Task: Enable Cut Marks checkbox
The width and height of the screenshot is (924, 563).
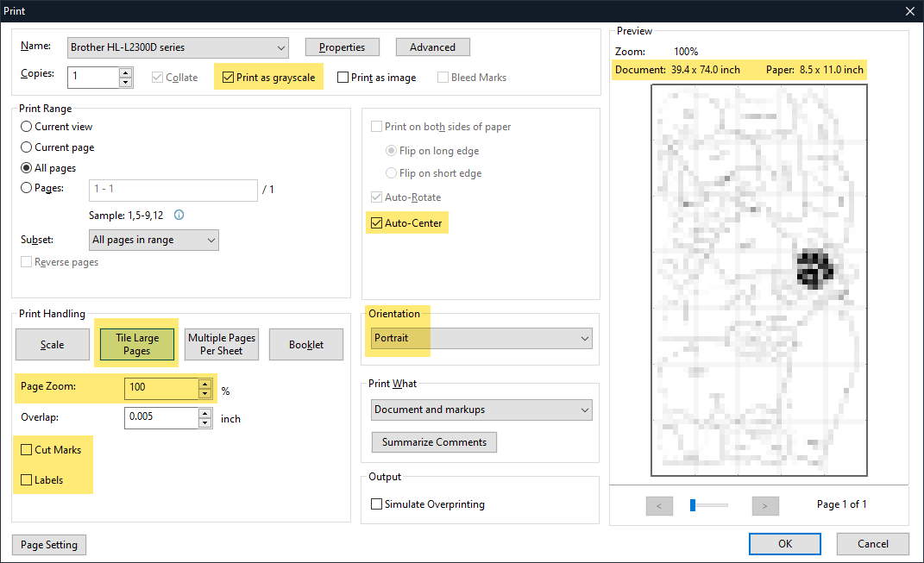Action: pyautogui.click(x=26, y=450)
